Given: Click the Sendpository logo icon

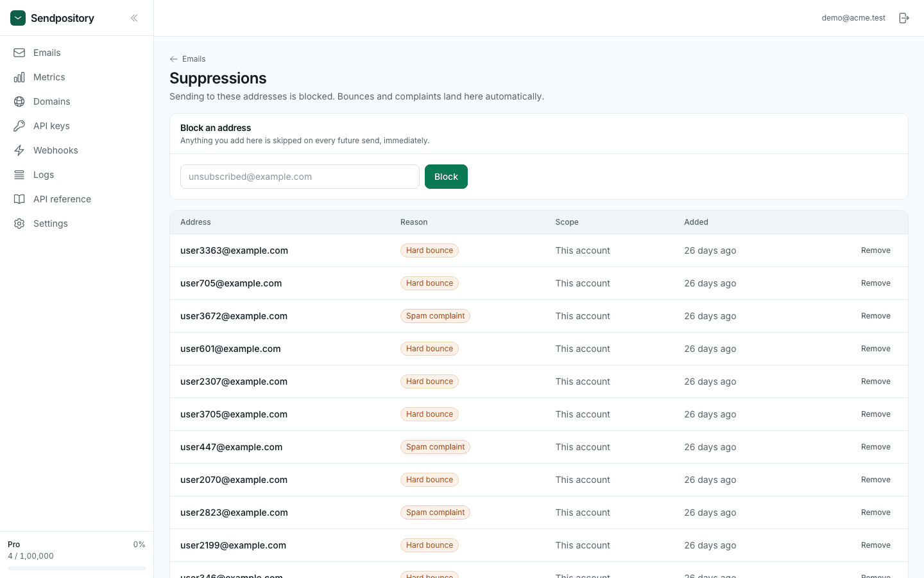Looking at the screenshot, I should 18,18.
